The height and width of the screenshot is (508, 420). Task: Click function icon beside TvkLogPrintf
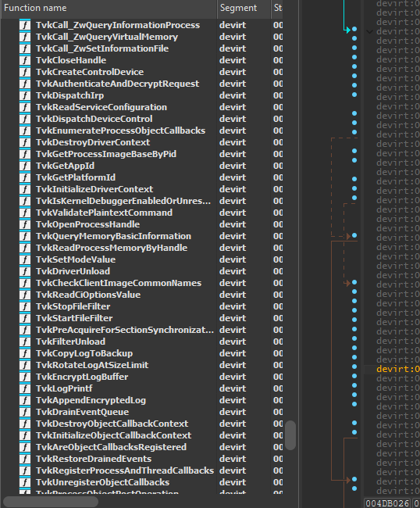pyautogui.click(x=25, y=388)
